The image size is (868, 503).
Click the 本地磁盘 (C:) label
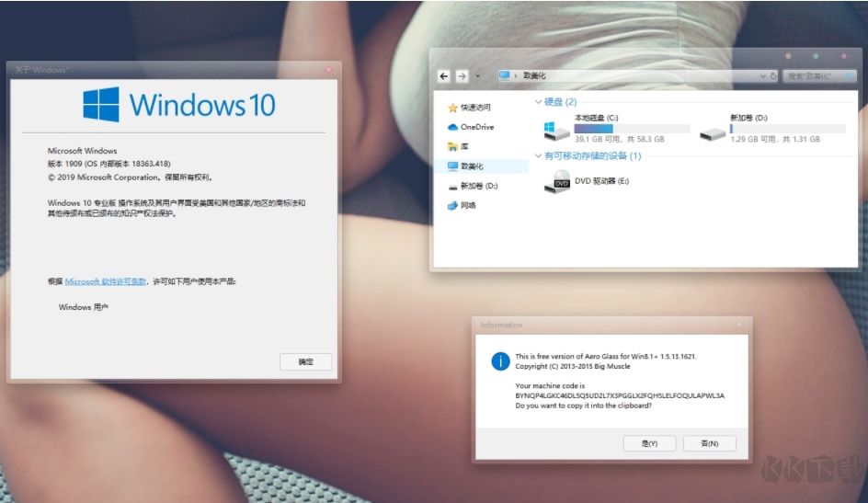tap(596, 118)
